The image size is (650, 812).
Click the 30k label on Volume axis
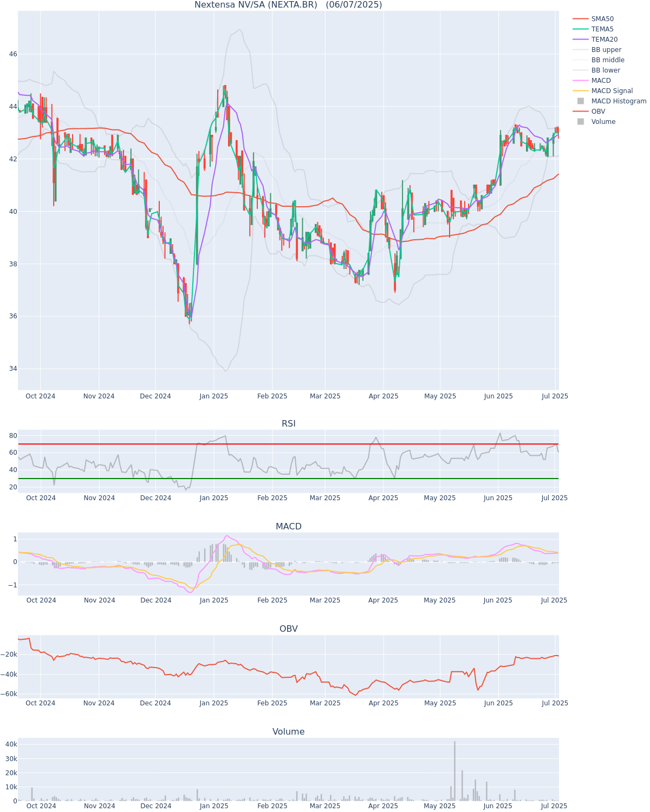[11, 759]
